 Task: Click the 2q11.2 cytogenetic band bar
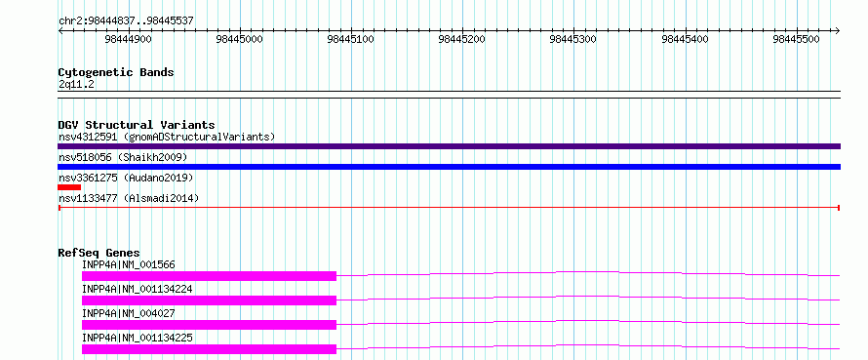[449, 95]
